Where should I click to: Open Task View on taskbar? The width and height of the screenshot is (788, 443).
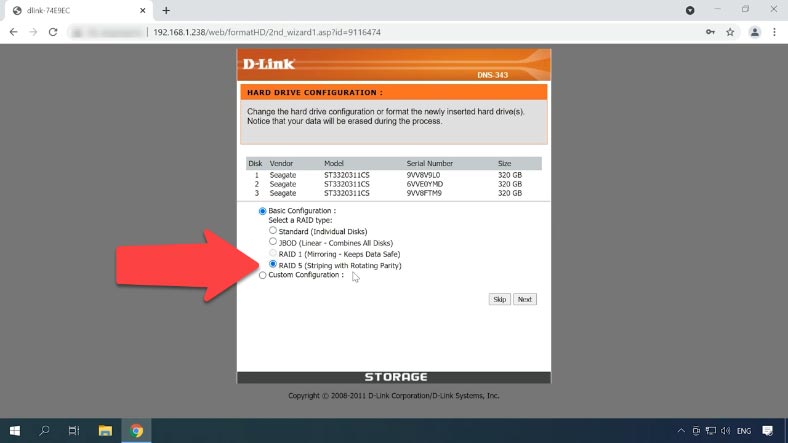pyautogui.click(x=74, y=431)
